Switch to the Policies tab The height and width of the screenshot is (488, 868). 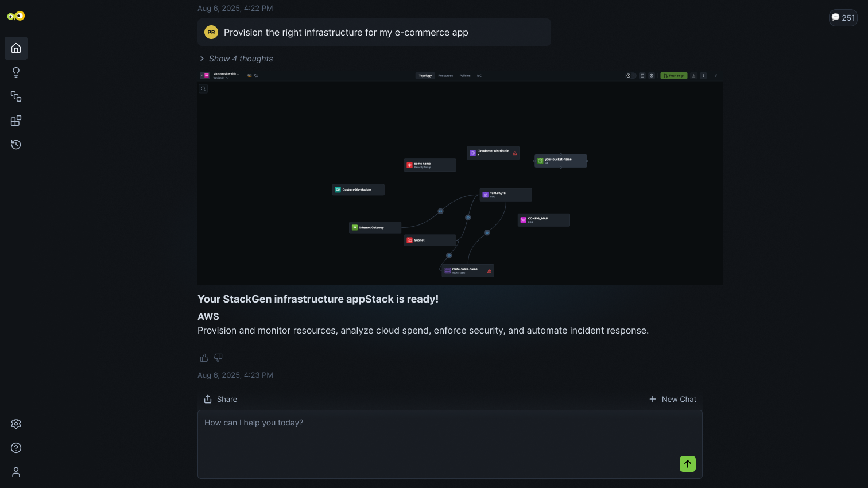pos(465,76)
